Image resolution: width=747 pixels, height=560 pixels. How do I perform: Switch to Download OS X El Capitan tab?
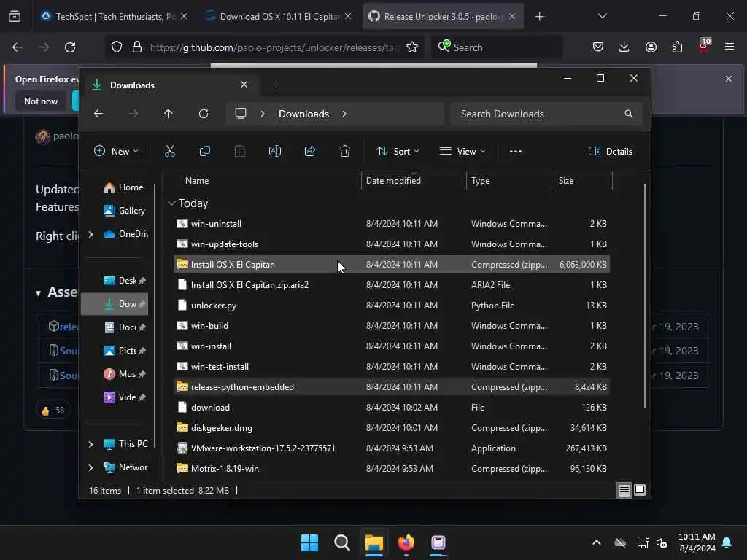point(279,17)
